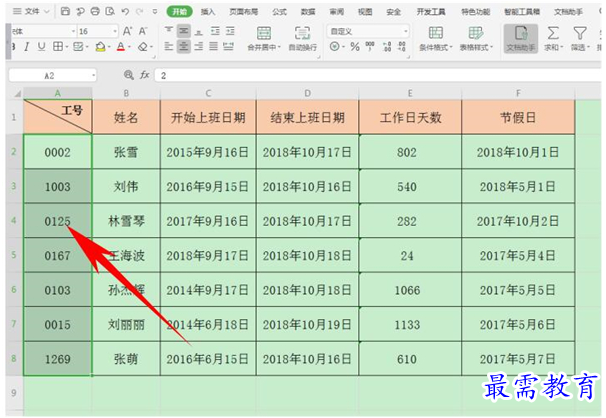Screen dimensions: 606x418
Task: Click the Auto Wrap Text icon
Action: coord(303,33)
